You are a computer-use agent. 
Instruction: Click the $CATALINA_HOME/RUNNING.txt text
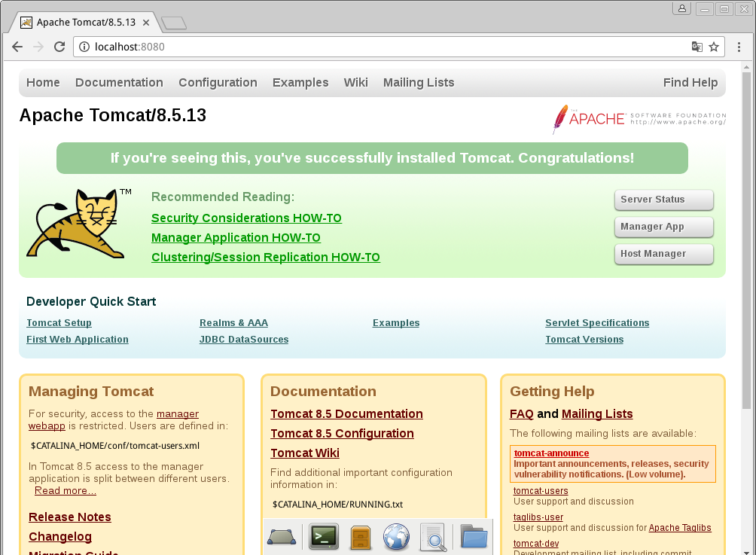[x=337, y=505]
